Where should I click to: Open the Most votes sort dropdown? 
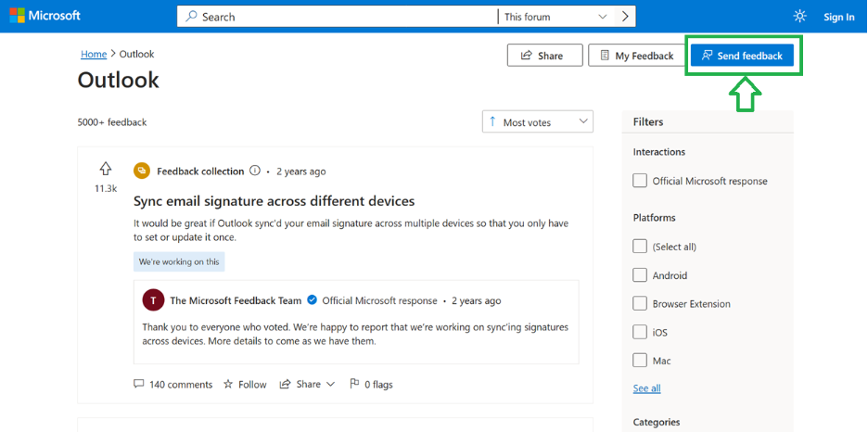point(538,121)
